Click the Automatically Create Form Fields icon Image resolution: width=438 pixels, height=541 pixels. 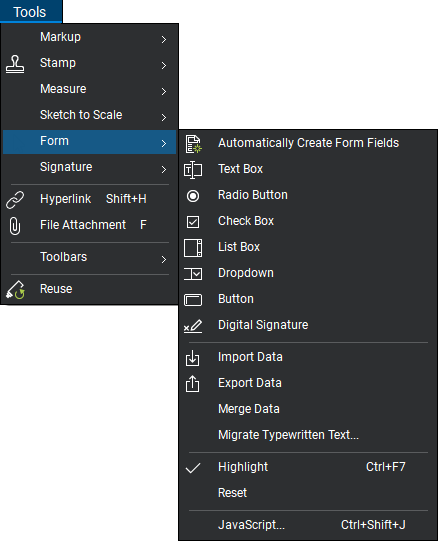[x=193, y=144]
